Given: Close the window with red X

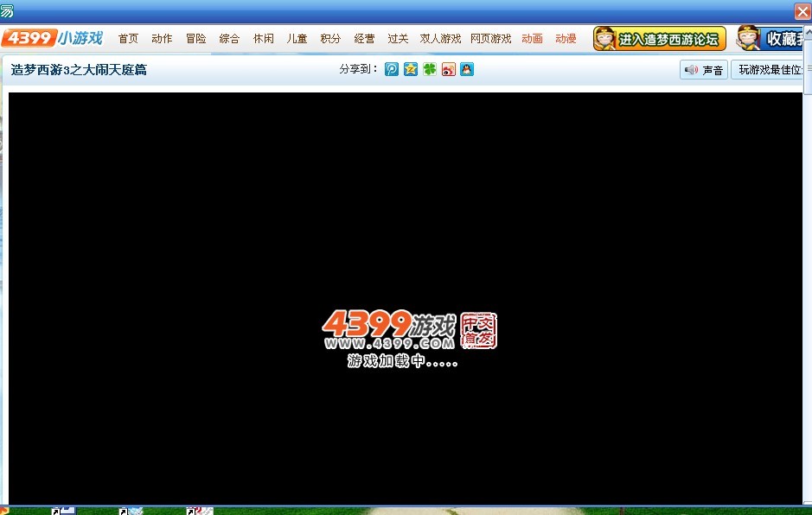Looking at the screenshot, I should tap(802, 11).
